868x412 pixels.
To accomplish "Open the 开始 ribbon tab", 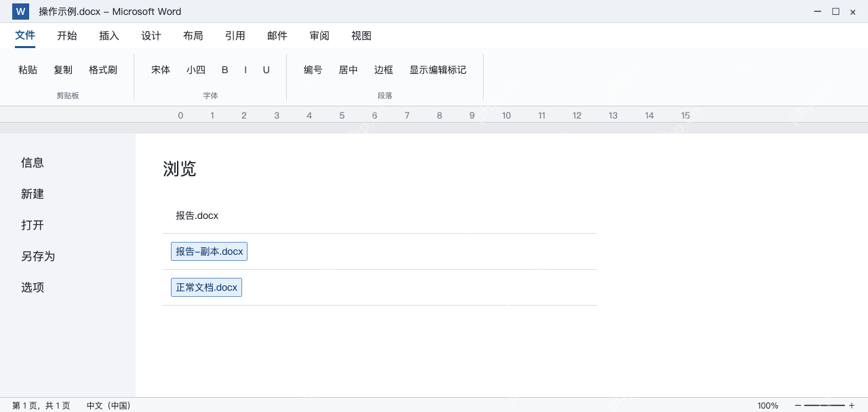I will coord(67,36).
